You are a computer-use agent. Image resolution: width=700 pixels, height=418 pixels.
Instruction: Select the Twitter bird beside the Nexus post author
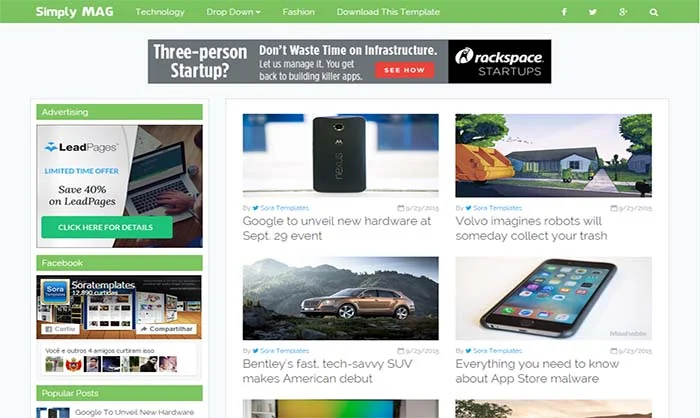(x=255, y=208)
